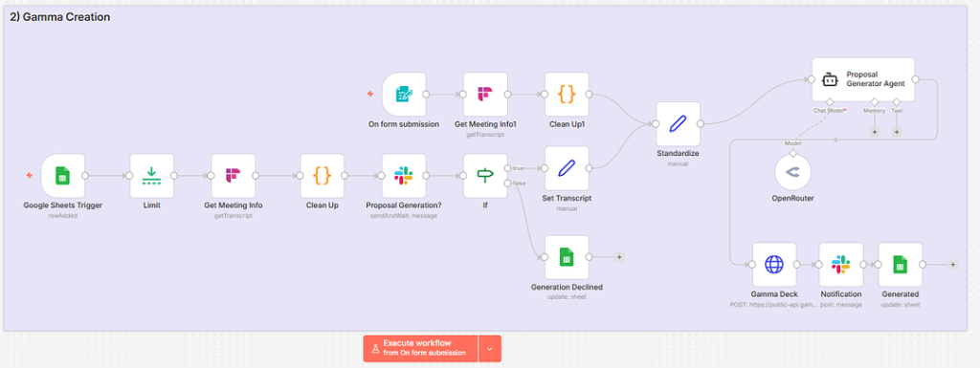Image resolution: width=980 pixels, height=368 pixels.
Task: Open the On form submission trigger node
Action: click(404, 95)
